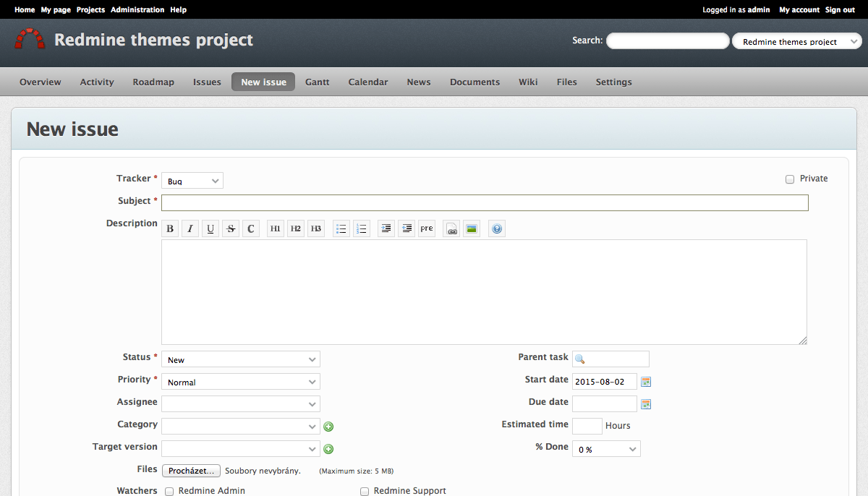Insert an ordered numbered list
This screenshot has height=496, width=868.
pyautogui.click(x=362, y=229)
